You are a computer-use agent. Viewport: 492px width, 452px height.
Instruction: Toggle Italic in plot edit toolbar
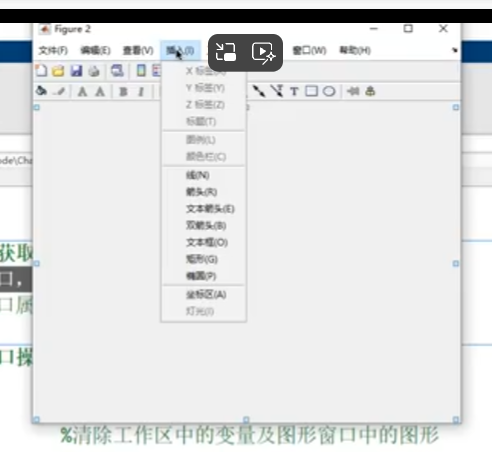[141, 91]
